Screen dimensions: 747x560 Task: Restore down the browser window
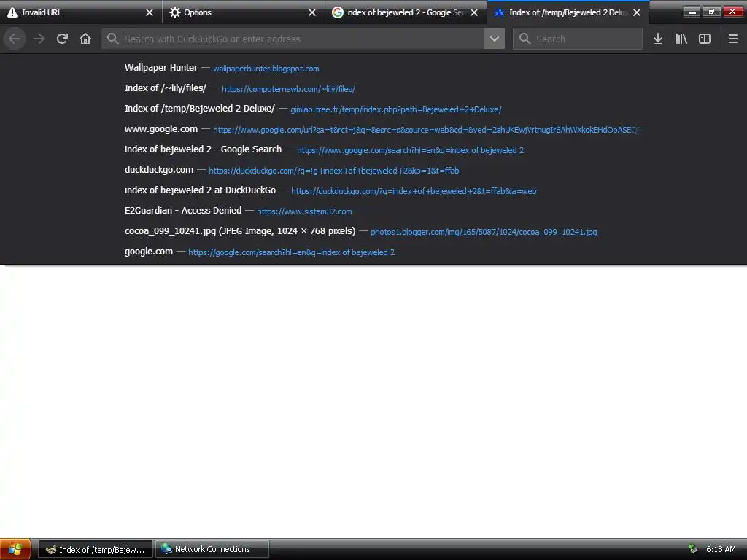coord(712,12)
